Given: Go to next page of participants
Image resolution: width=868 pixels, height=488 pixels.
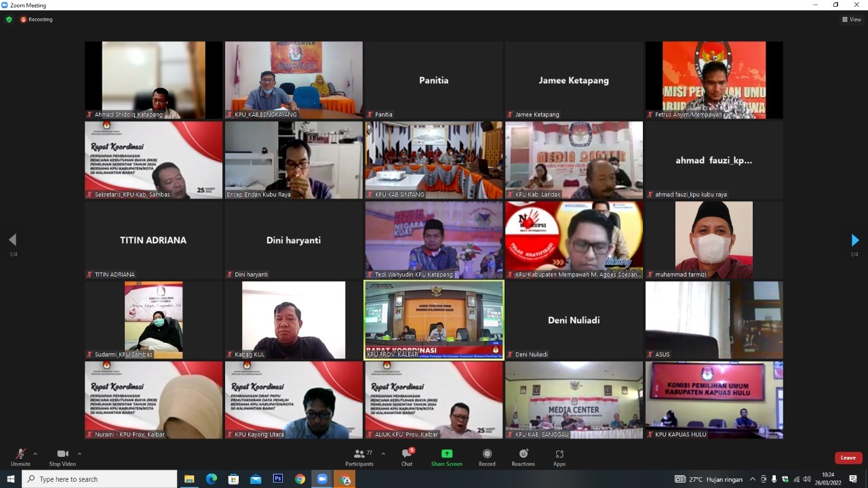Looking at the screenshot, I should pos(854,240).
